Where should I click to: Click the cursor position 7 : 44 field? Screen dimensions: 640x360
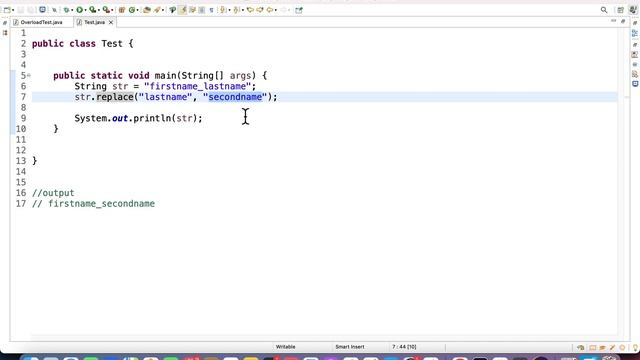tap(404, 347)
